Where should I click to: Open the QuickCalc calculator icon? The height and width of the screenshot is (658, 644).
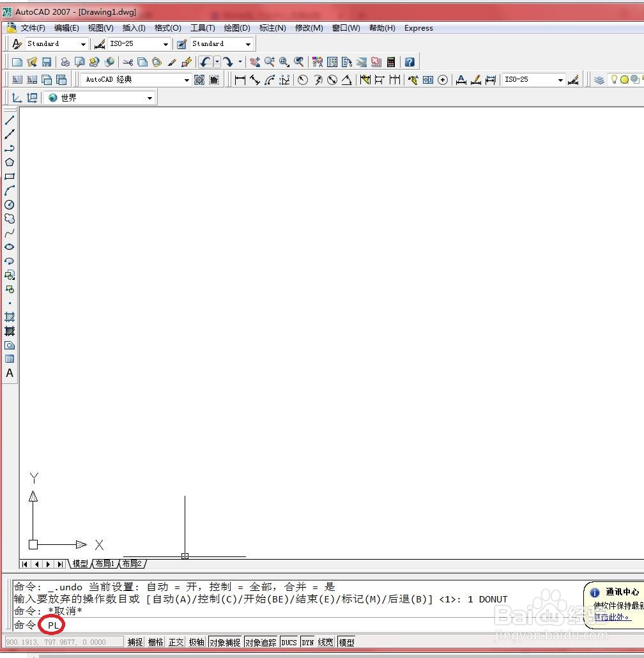tap(391, 62)
